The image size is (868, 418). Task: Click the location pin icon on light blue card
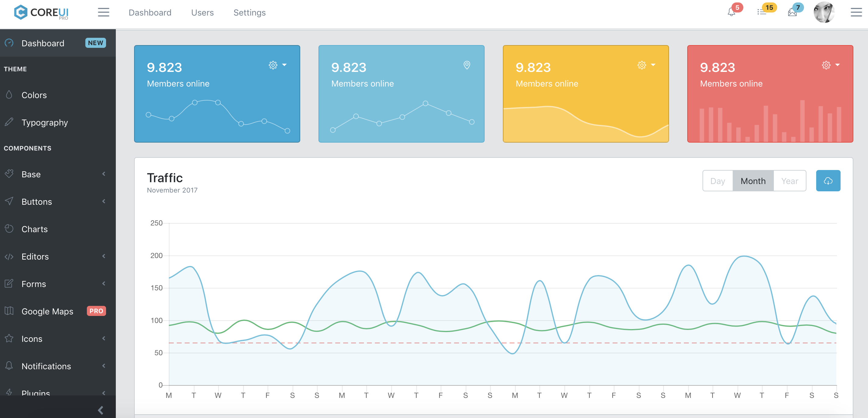click(x=467, y=65)
